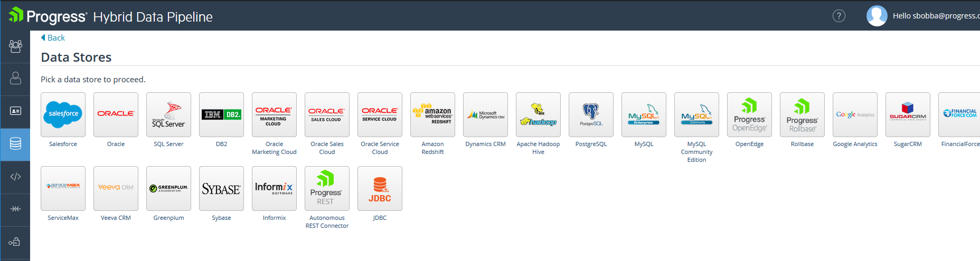The height and width of the screenshot is (261, 980).
Task: Click the Veeva CRM label
Action: tap(116, 218)
